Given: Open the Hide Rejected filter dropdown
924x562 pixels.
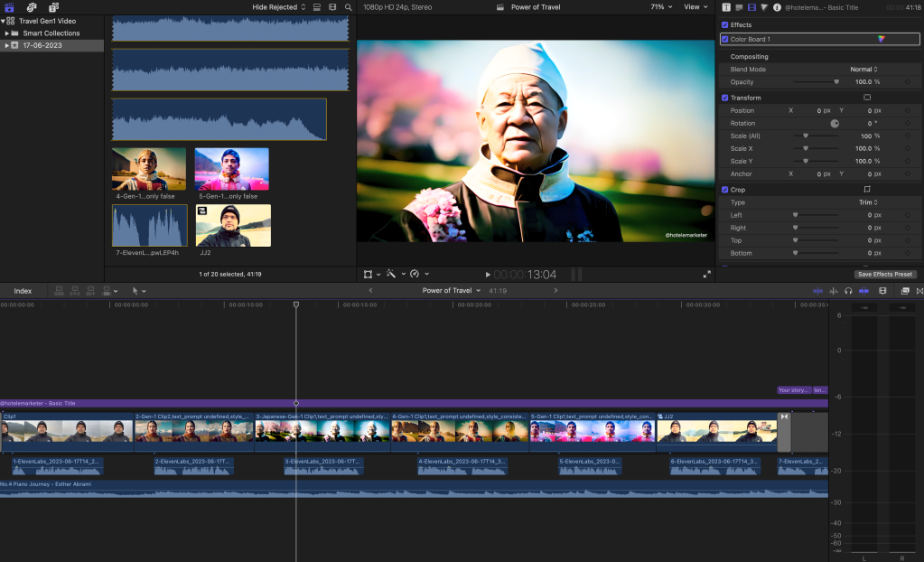Looking at the screenshot, I should click(279, 7).
